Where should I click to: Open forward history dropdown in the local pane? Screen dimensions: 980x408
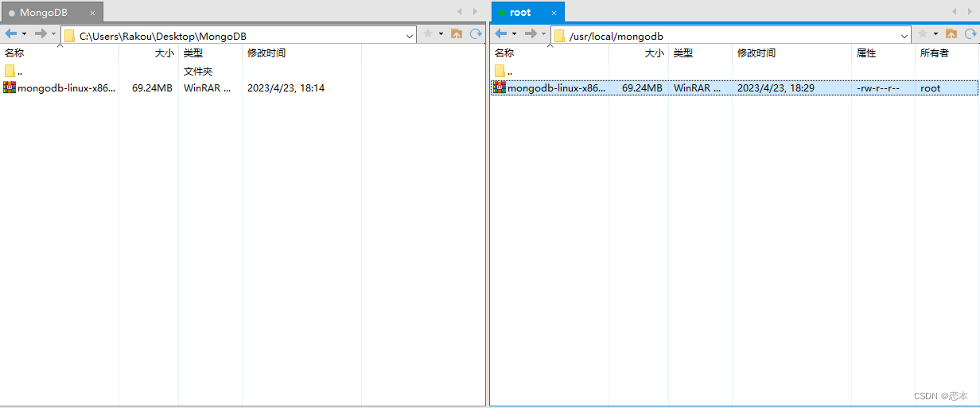coord(53,33)
